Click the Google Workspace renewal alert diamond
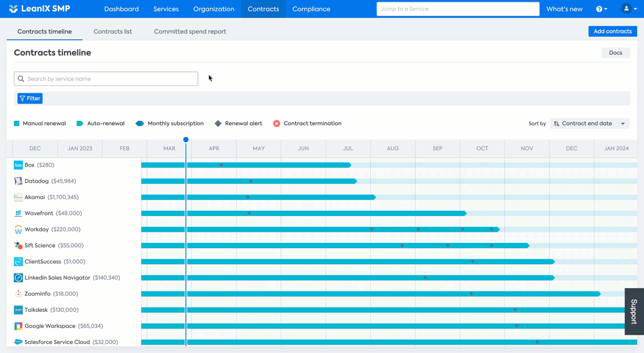 (517, 326)
